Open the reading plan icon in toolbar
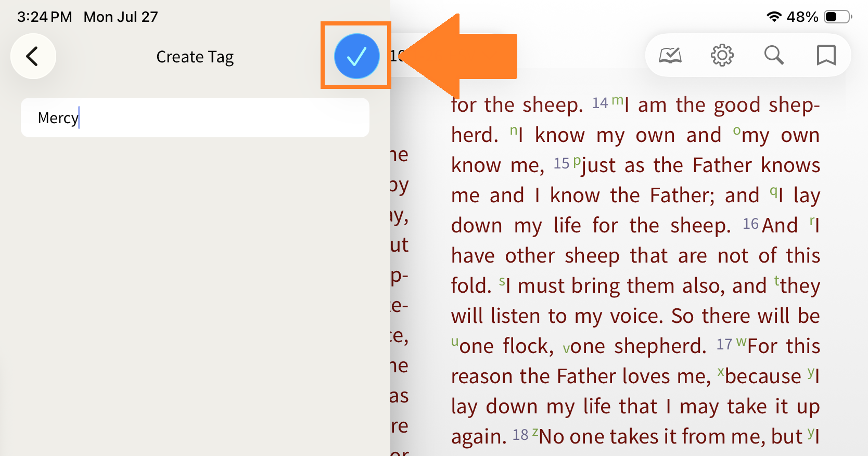This screenshot has width=868, height=456. point(670,55)
